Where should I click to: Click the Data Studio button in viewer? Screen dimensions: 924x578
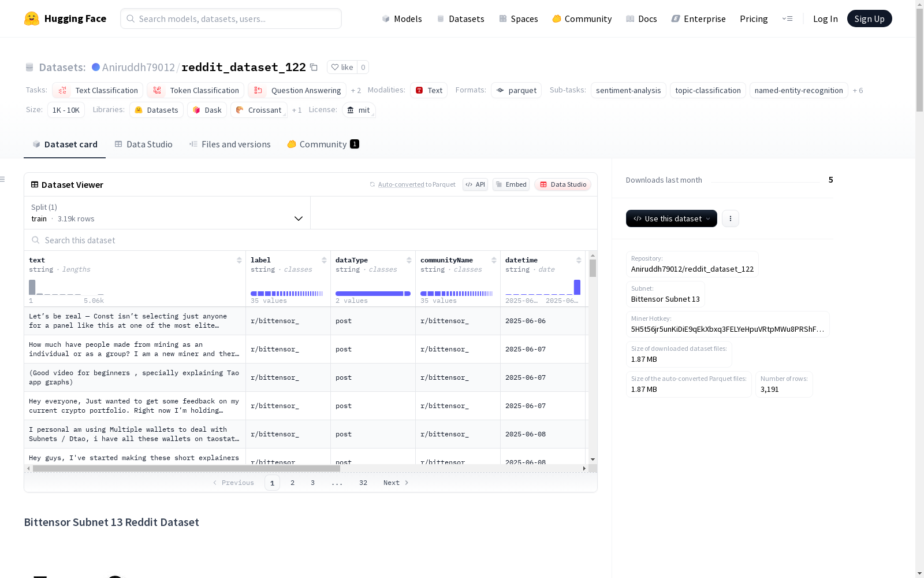(563, 184)
